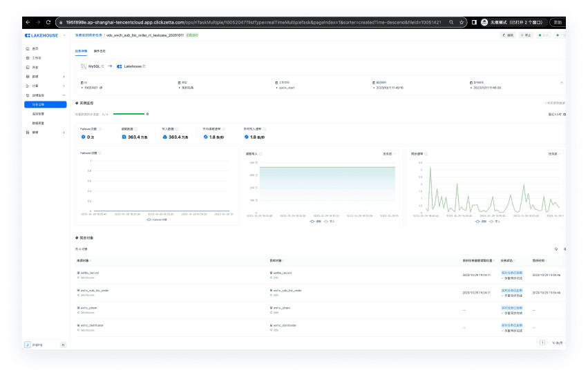Select 监控告警 in the sidebar submenu
Screen dimensions: 588x377
[x=39, y=113]
